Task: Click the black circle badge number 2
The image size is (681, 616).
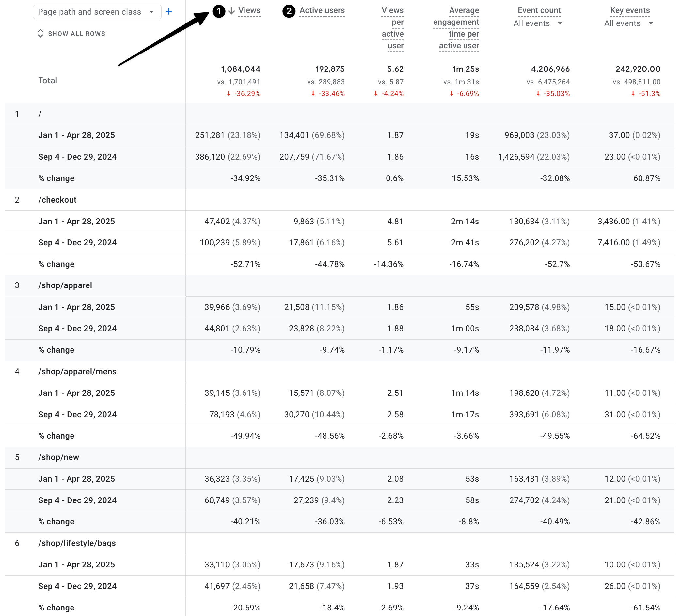Action: 289,11
